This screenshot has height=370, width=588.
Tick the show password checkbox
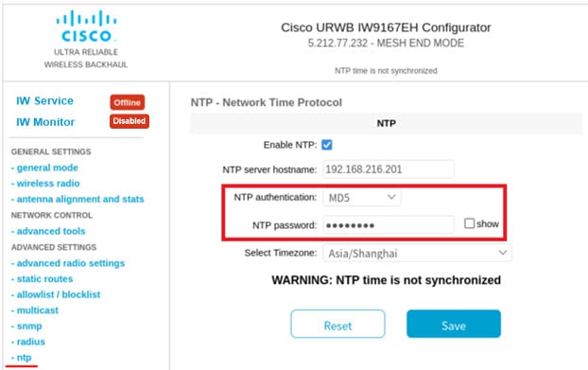(469, 223)
